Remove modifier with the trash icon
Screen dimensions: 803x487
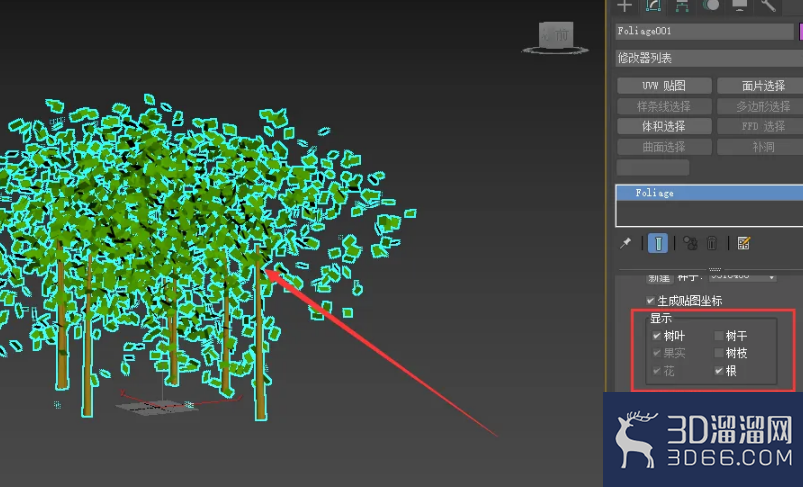coord(712,243)
